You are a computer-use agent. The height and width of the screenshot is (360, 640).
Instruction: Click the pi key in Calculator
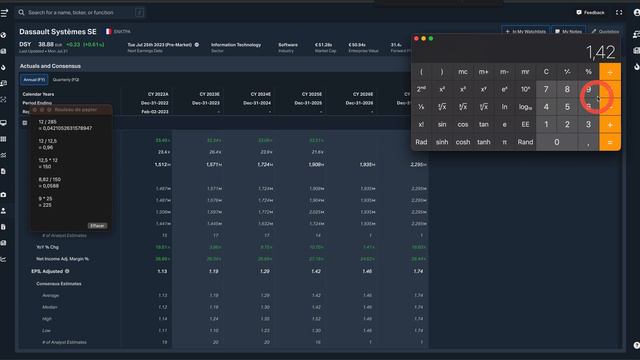click(504, 142)
